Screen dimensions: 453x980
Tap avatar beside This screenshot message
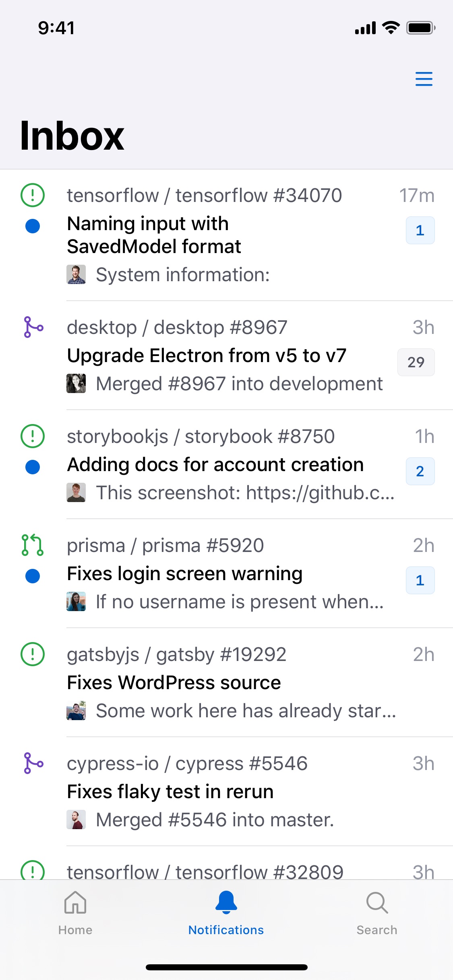click(x=76, y=492)
